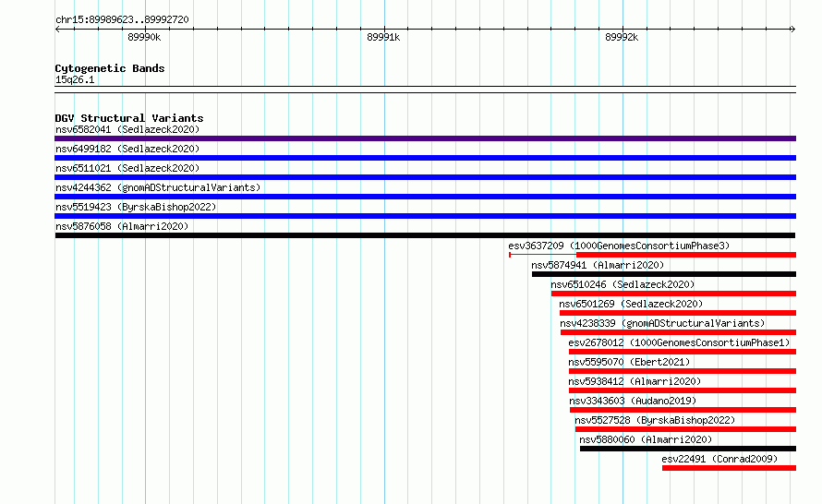This screenshot has height=504, width=822.
Task: Click the nsv6510246 (Sedlazeck2020) label
Action: pos(623,284)
